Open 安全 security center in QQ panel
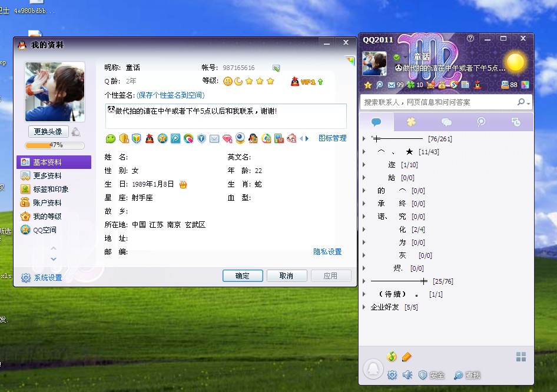Viewport: 557px width, 392px height. 432,376
